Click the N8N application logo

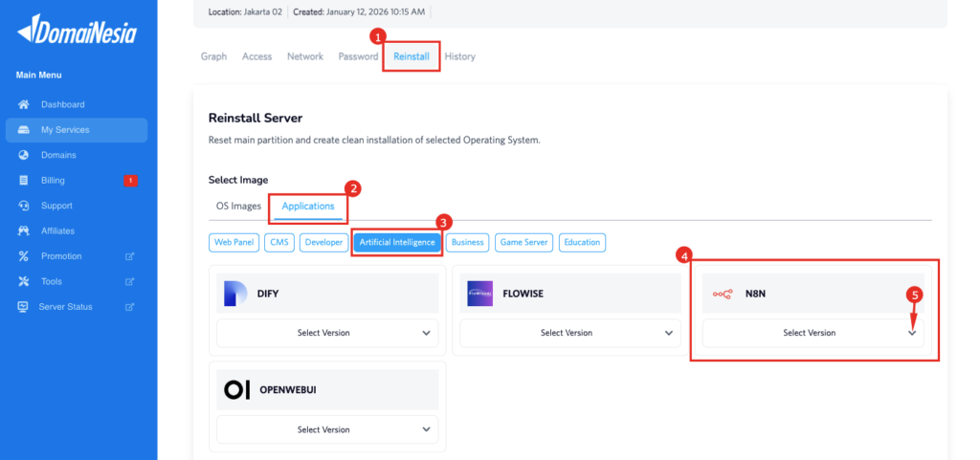tap(723, 294)
